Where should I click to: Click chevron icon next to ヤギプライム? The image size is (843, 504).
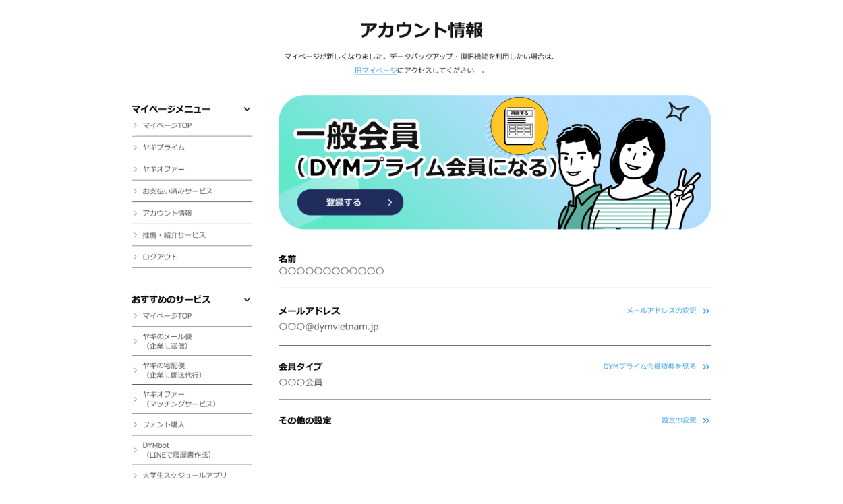(x=135, y=148)
